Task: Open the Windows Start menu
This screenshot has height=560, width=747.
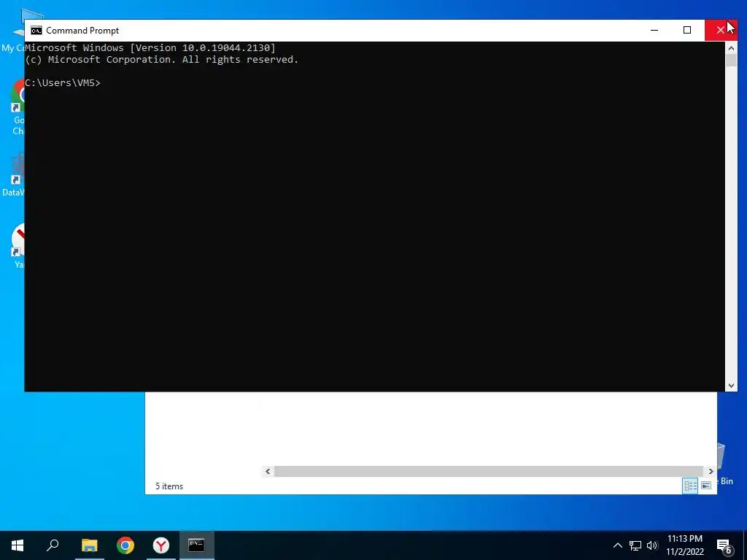Action: pos(18,545)
